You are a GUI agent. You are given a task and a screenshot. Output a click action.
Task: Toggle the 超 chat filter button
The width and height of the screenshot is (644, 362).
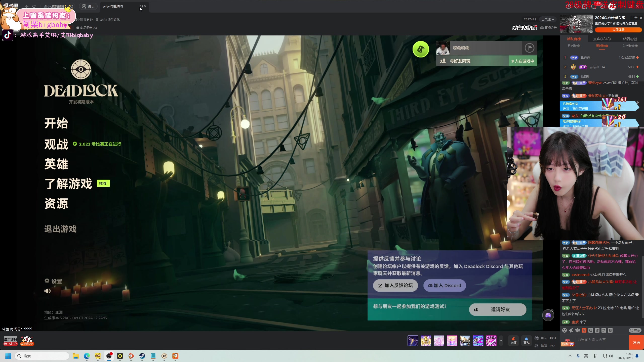[x=591, y=330]
